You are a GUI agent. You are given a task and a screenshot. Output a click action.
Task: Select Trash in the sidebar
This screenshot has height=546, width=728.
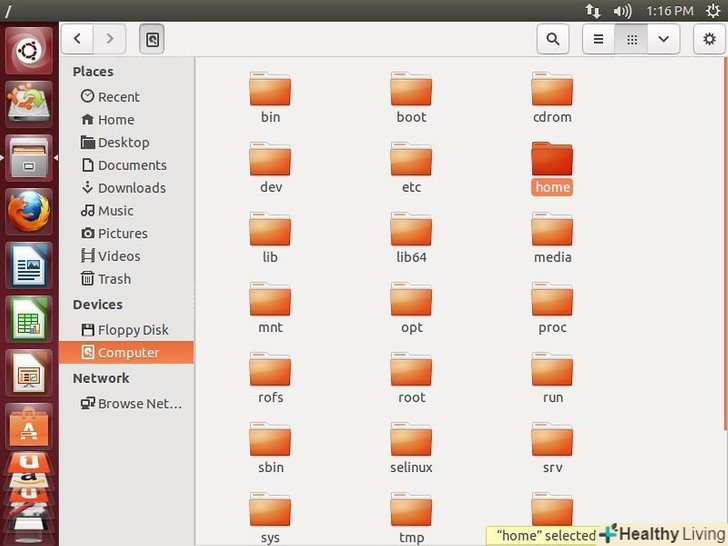tap(114, 279)
